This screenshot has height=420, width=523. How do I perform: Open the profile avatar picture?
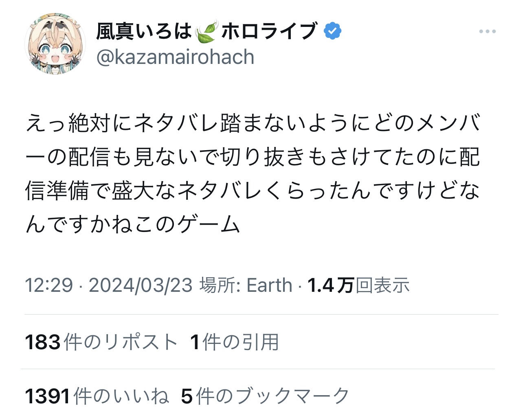click(55, 44)
